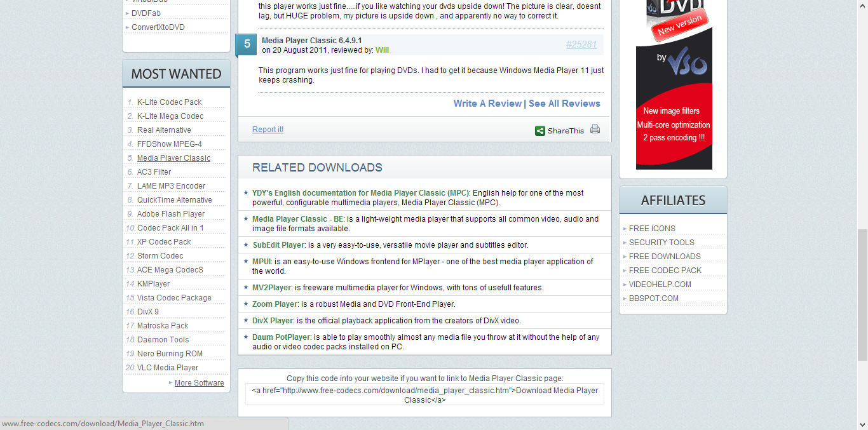Open Zoom Player link

click(x=275, y=304)
